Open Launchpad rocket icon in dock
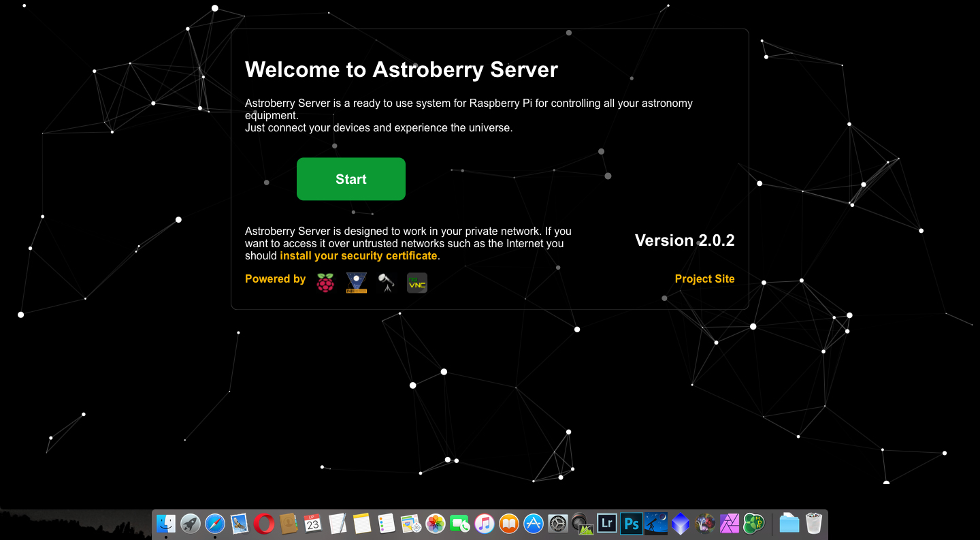Screen dimensions: 980x540 [191, 524]
